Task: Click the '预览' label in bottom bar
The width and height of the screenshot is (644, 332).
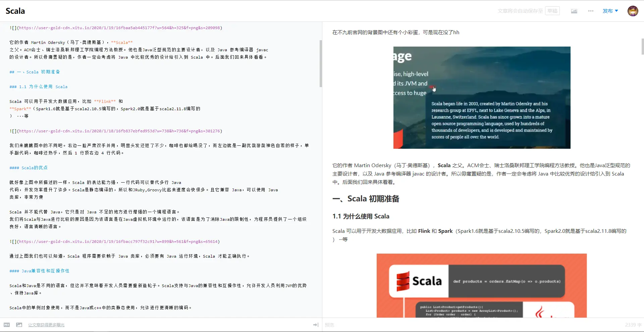Action: coord(329,325)
